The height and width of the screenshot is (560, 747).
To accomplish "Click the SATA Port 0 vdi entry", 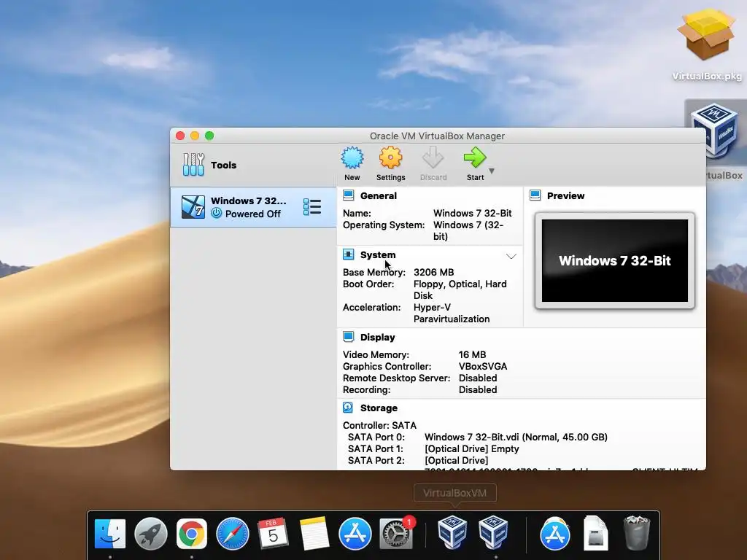I will [x=516, y=437].
